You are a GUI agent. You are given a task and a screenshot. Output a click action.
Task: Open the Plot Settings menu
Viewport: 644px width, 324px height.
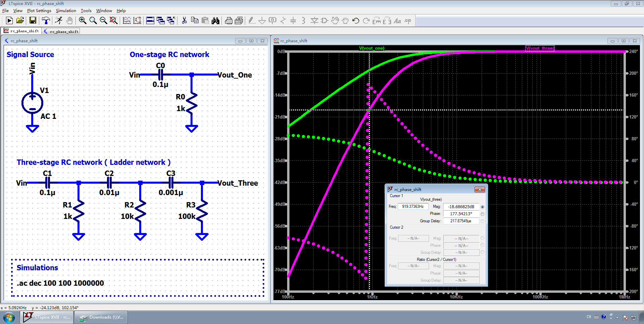pos(39,11)
